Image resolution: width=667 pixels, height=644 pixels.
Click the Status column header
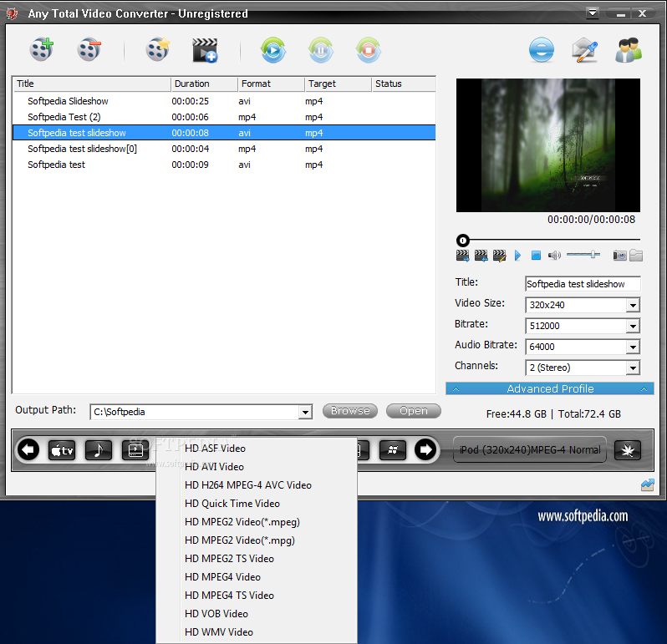403,84
